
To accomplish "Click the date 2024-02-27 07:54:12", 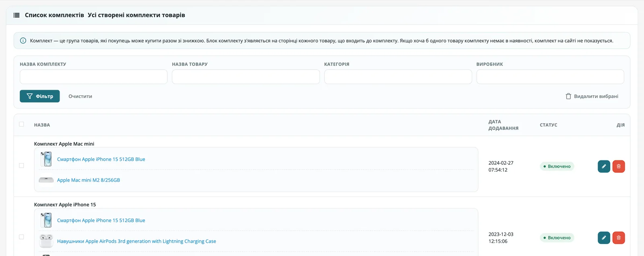I will (x=501, y=166).
